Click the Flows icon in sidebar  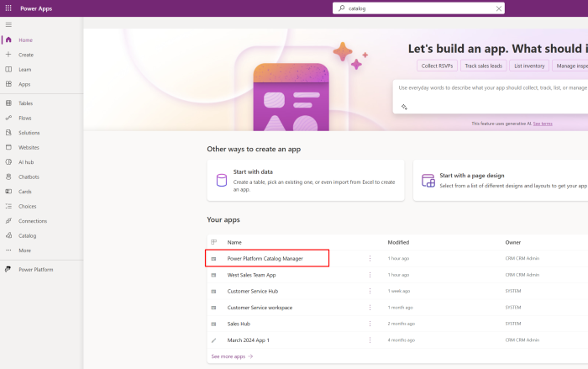pyautogui.click(x=8, y=118)
